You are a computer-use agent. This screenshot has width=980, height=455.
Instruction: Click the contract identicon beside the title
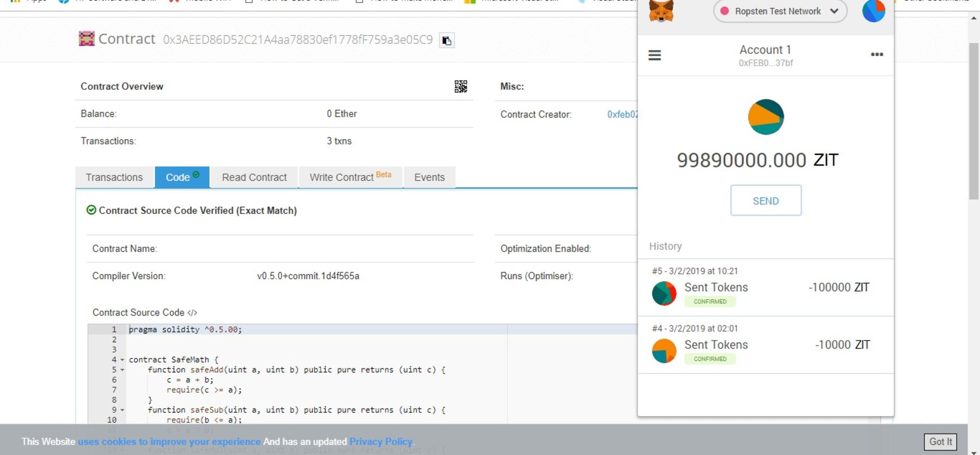pos(87,39)
